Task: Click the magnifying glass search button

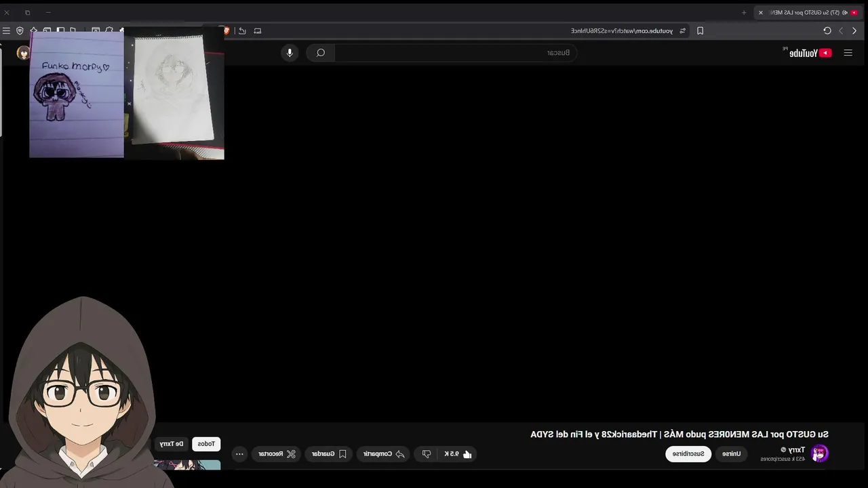Action: click(x=321, y=53)
